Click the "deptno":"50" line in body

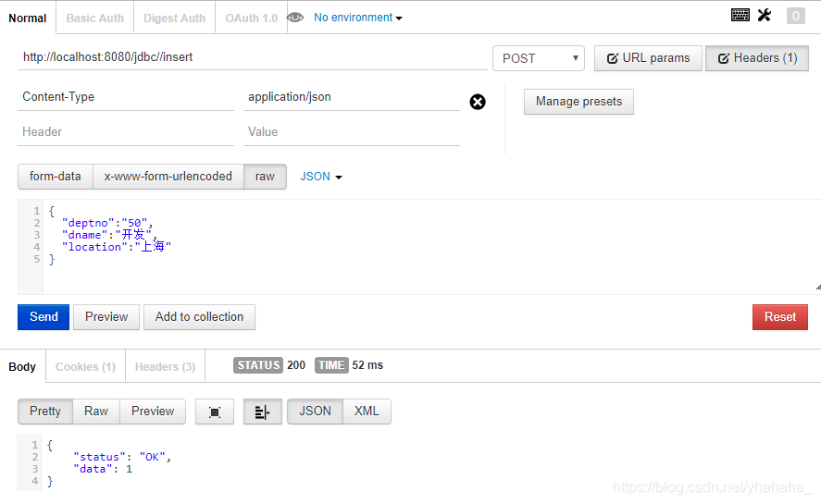coord(106,223)
